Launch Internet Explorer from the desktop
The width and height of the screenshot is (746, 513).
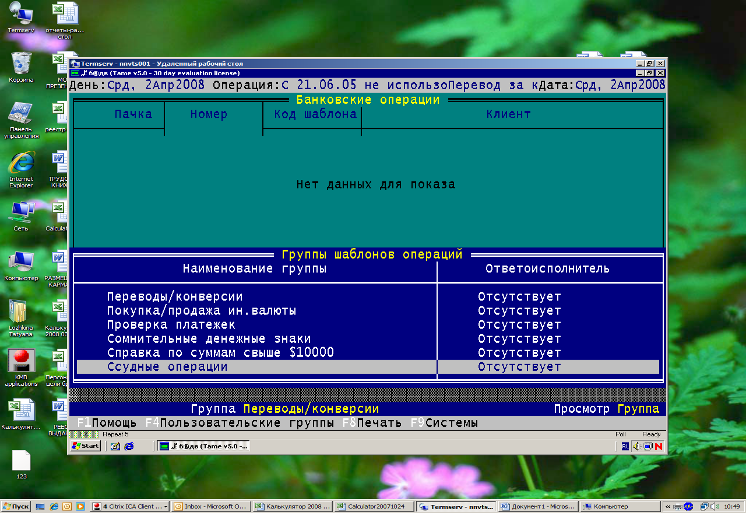tap(21, 169)
